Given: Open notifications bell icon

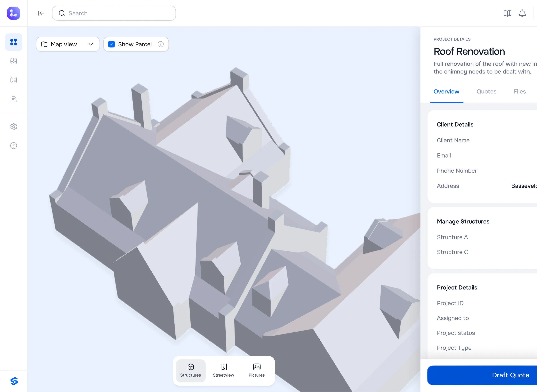Looking at the screenshot, I should (522, 13).
